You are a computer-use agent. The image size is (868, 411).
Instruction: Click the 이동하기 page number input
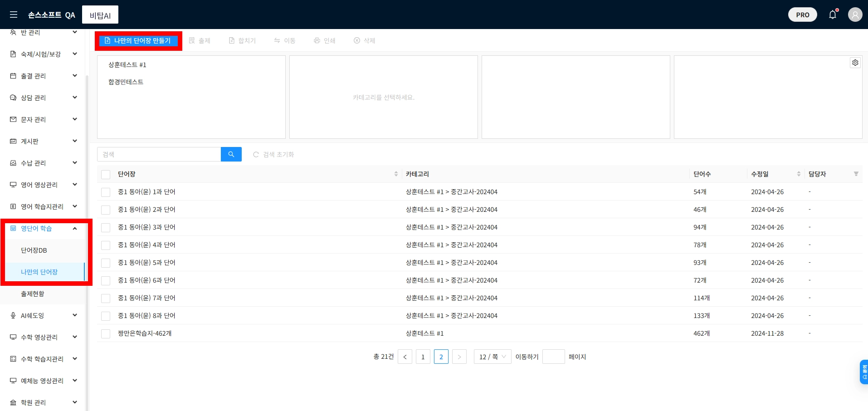(x=554, y=357)
